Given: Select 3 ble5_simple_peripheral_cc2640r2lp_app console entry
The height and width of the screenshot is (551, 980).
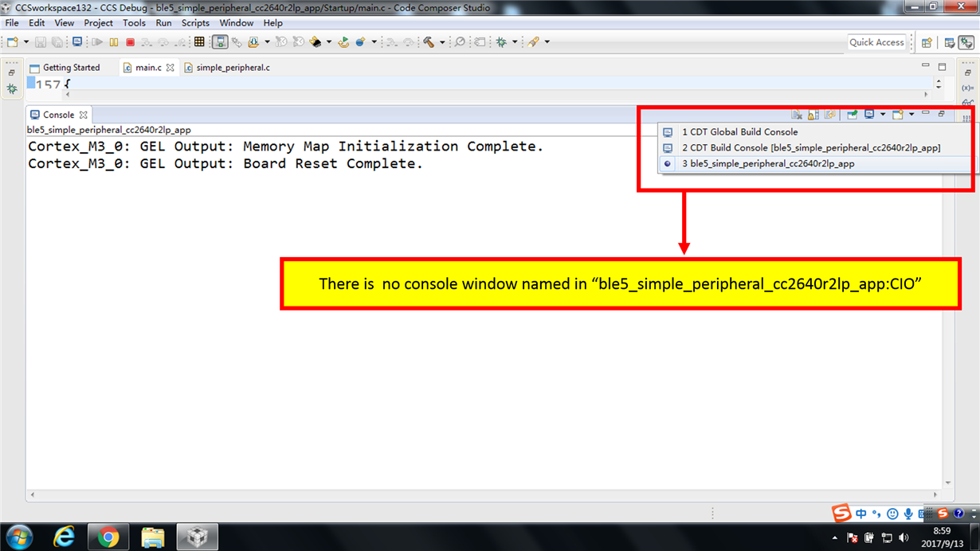Looking at the screenshot, I should (816, 164).
